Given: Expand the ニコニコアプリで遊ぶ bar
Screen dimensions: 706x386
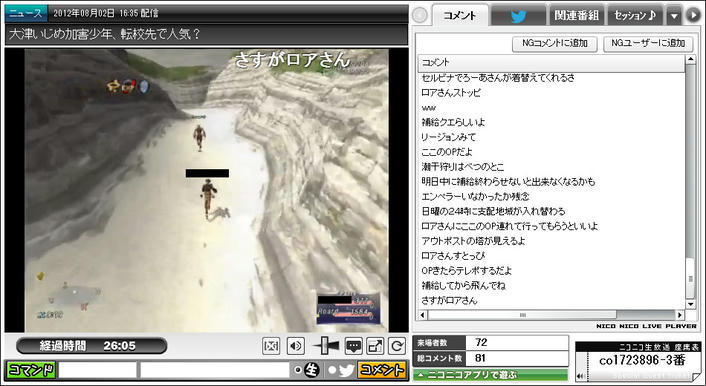Looking at the screenshot, I should click(491, 375).
